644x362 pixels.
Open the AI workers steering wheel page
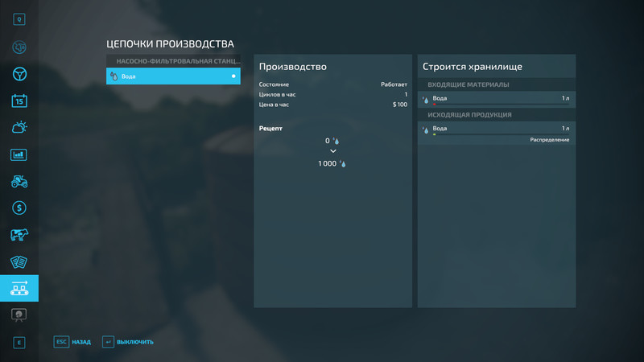click(x=19, y=74)
